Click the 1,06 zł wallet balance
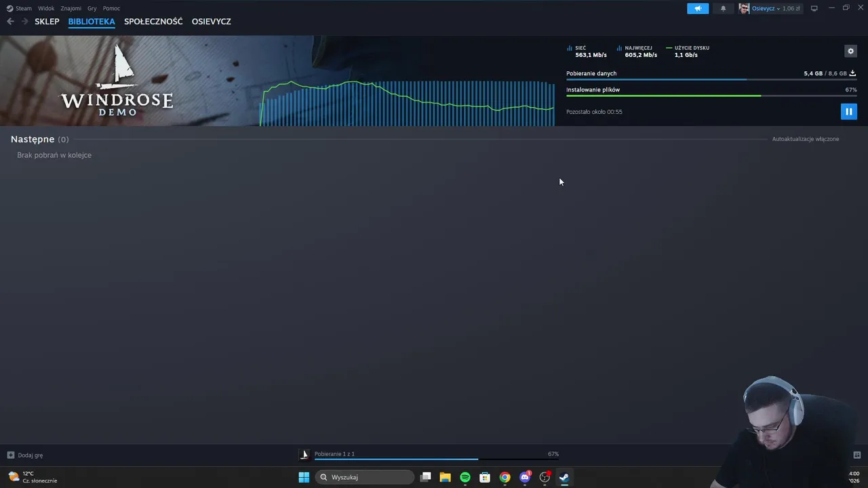Screen dimensions: 868x488 791,8
